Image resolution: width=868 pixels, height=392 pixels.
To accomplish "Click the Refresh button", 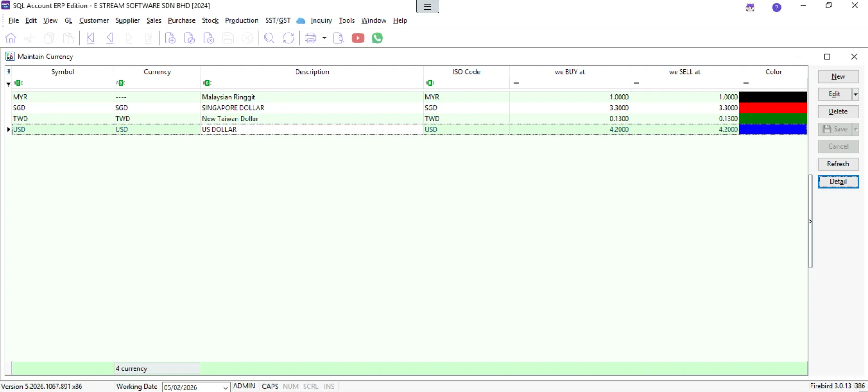I will 838,164.
